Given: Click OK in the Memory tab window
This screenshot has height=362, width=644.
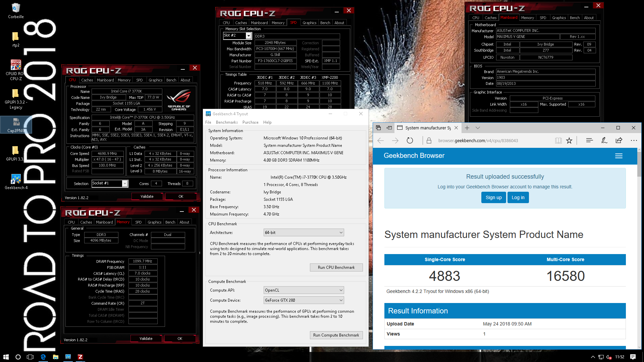Looking at the screenshot, I should (x=180, y=339).
